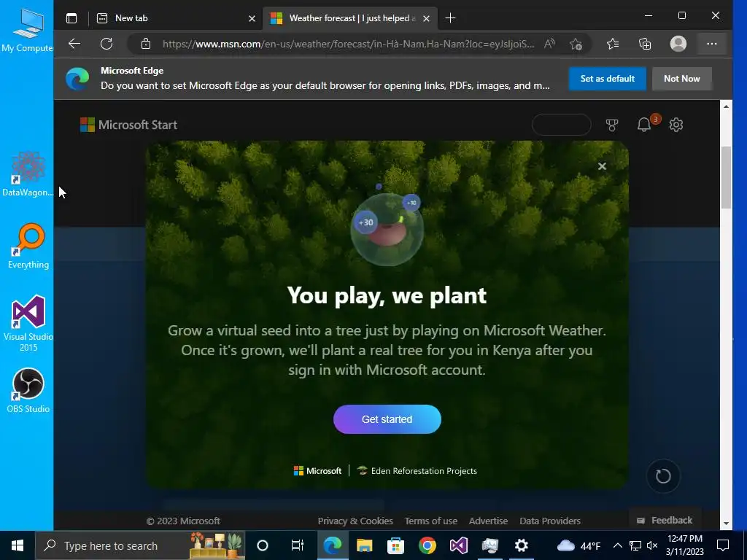
Task: Close the Weather forecast tab
Action: point(426,18)
